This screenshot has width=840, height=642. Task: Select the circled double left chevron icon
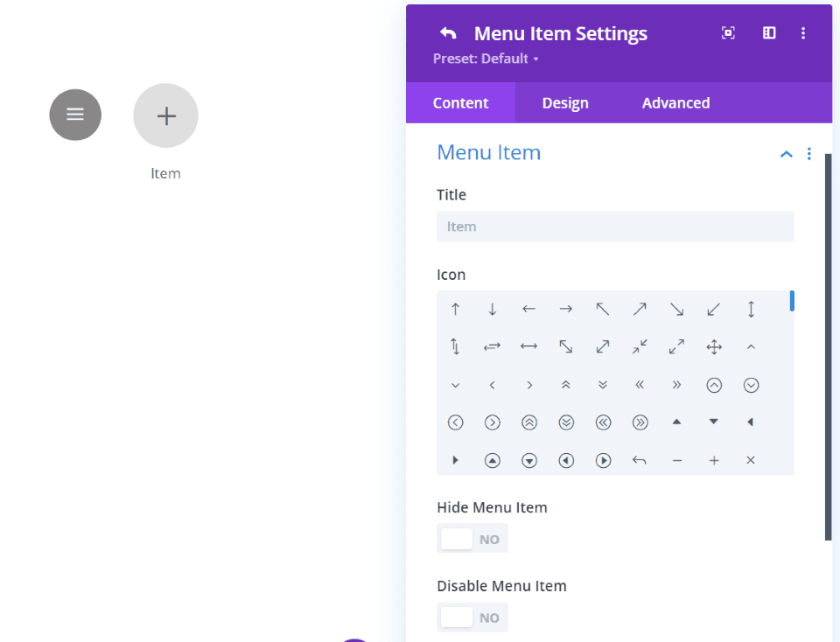point(603,422)
